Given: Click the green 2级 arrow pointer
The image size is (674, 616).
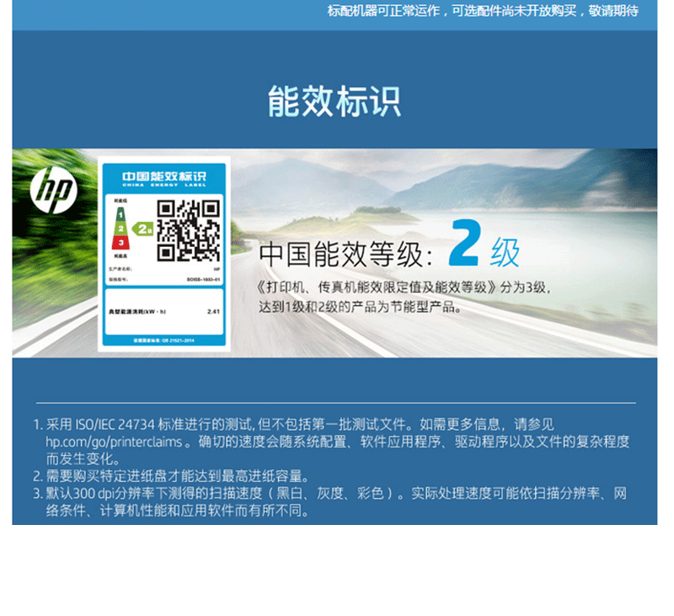Looking at the screenshot, I should coord(142,228).
